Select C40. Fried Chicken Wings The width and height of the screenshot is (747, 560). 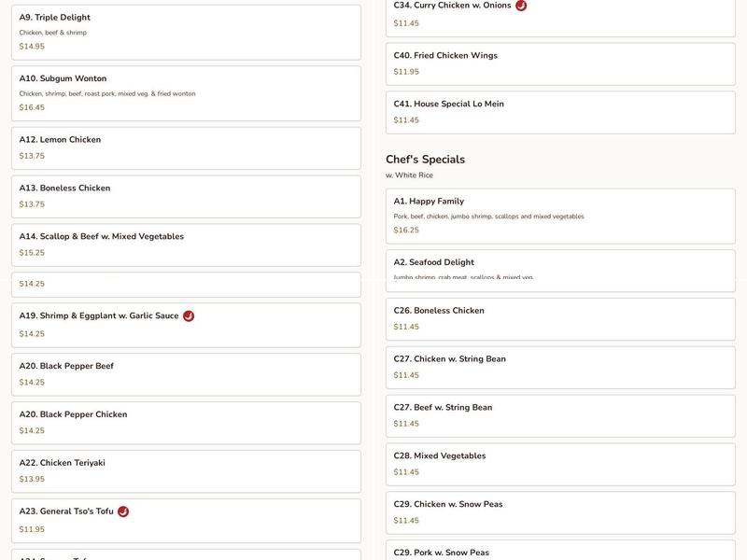click(x=560, y=63)
